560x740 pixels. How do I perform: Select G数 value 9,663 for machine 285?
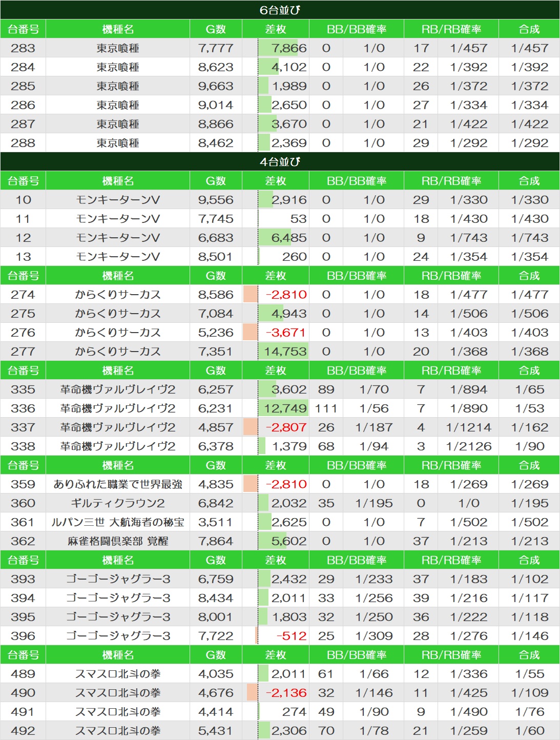point(216,86)
